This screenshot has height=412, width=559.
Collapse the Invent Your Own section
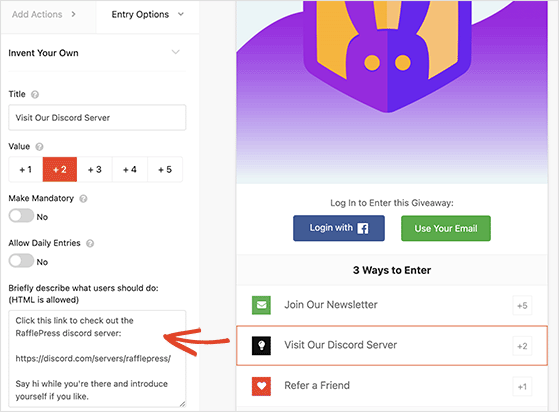coord(175,52)
